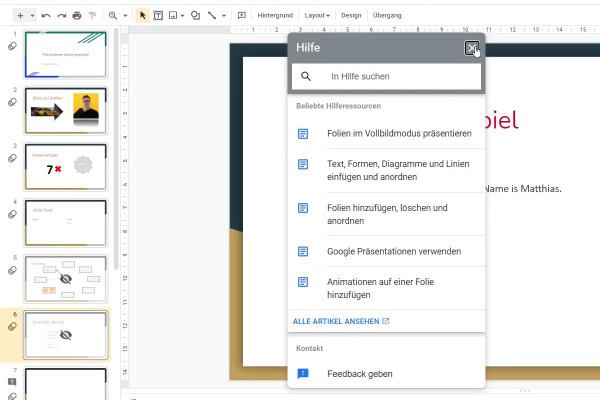Open the new slide layout dropdown arrow

33,16
